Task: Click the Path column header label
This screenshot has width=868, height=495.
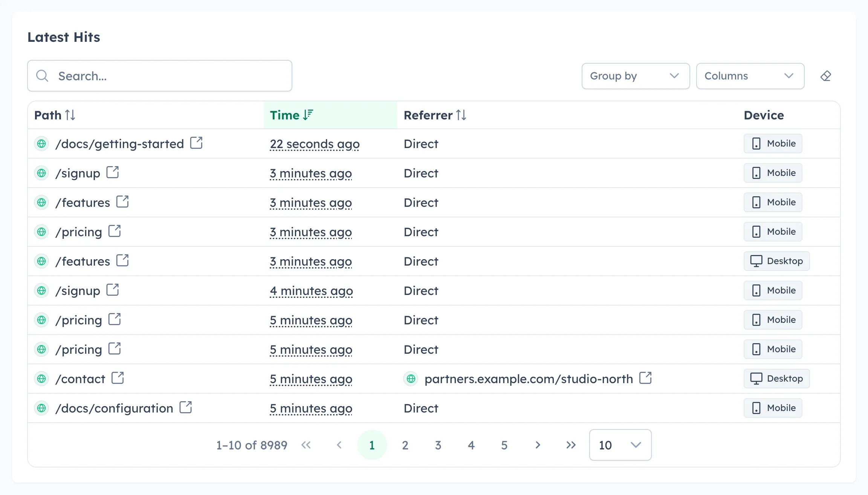Action: [48, 115]
